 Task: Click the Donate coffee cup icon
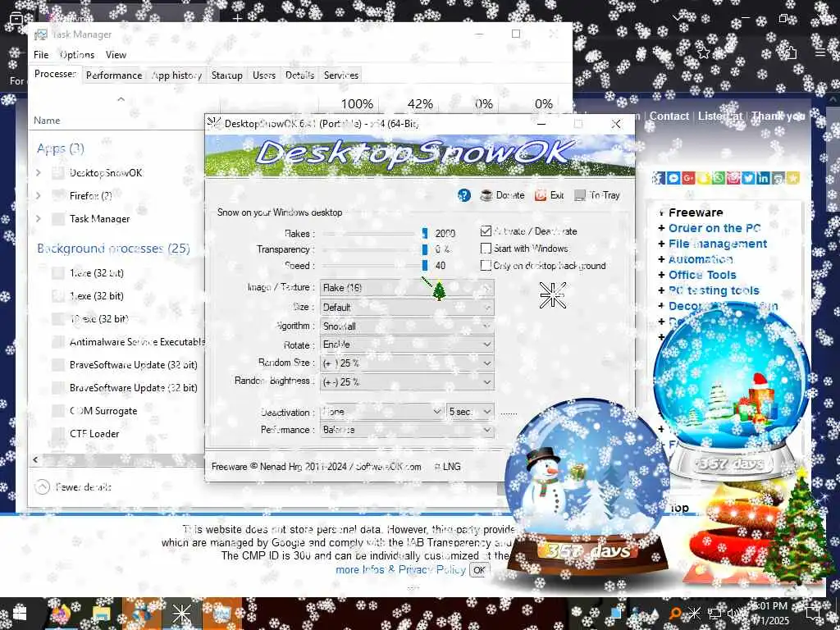coord(486,195)
